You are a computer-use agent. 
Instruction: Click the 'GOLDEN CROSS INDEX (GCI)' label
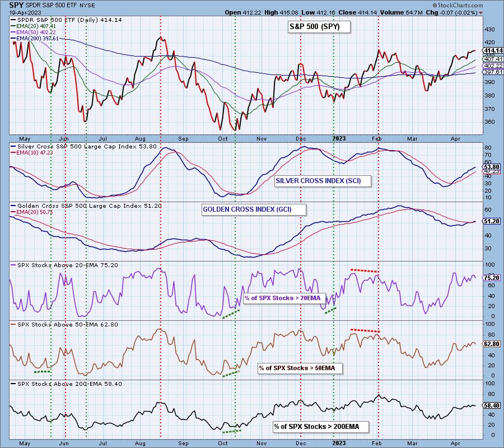click(254, 209)
